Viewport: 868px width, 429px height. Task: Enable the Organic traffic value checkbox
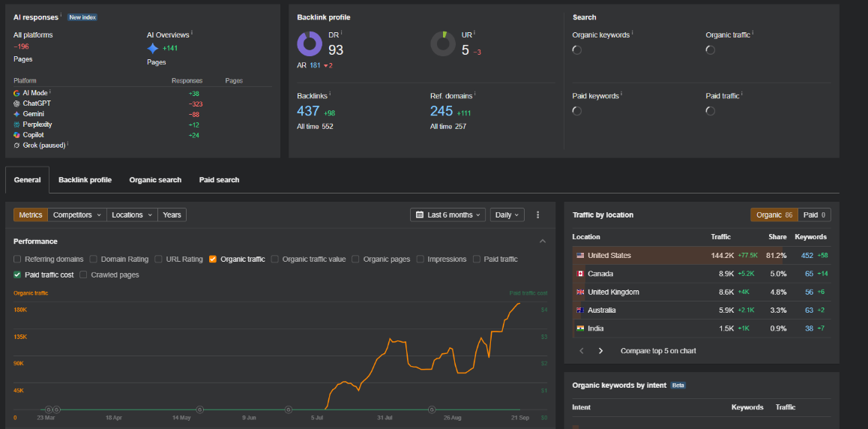[275, 259]
